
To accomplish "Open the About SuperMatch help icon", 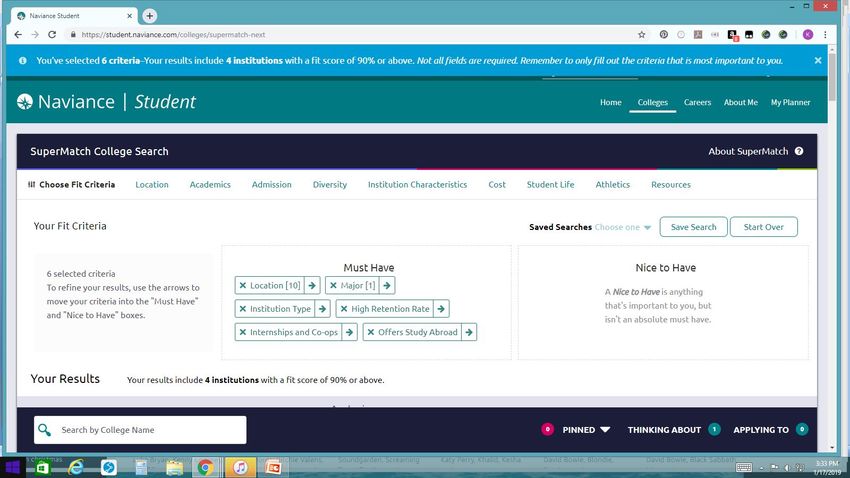I will pos(799,151).
